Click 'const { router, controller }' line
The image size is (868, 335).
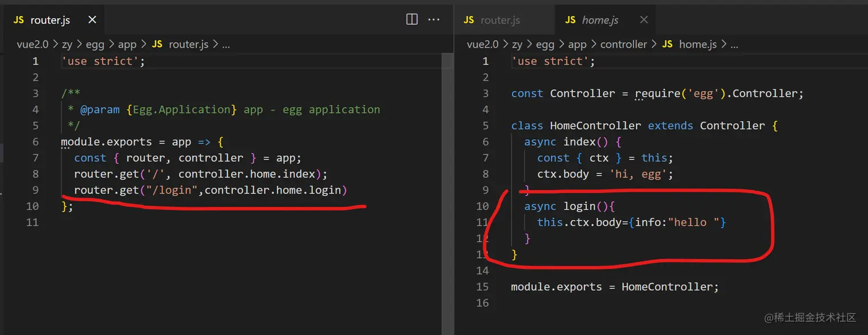coord(188,158)
